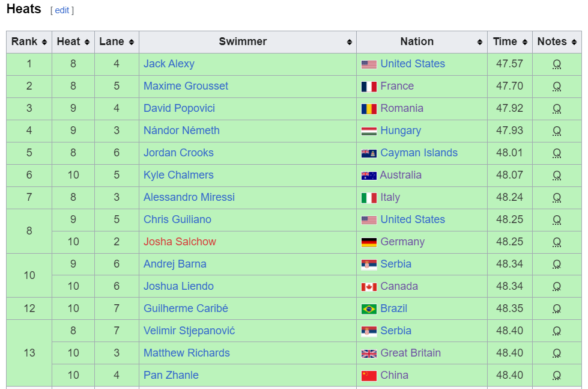
Task: Open Jack Alexy swimmer page
Action: tap(169, 64)
